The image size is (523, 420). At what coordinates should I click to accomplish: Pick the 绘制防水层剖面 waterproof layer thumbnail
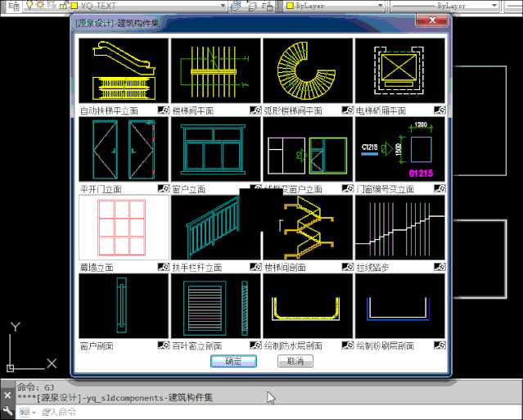[x=308, y=306]
